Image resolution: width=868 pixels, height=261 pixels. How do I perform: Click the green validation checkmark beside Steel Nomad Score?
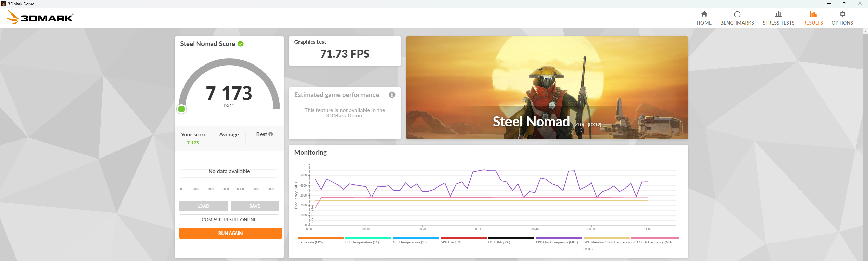pos(240,44)
